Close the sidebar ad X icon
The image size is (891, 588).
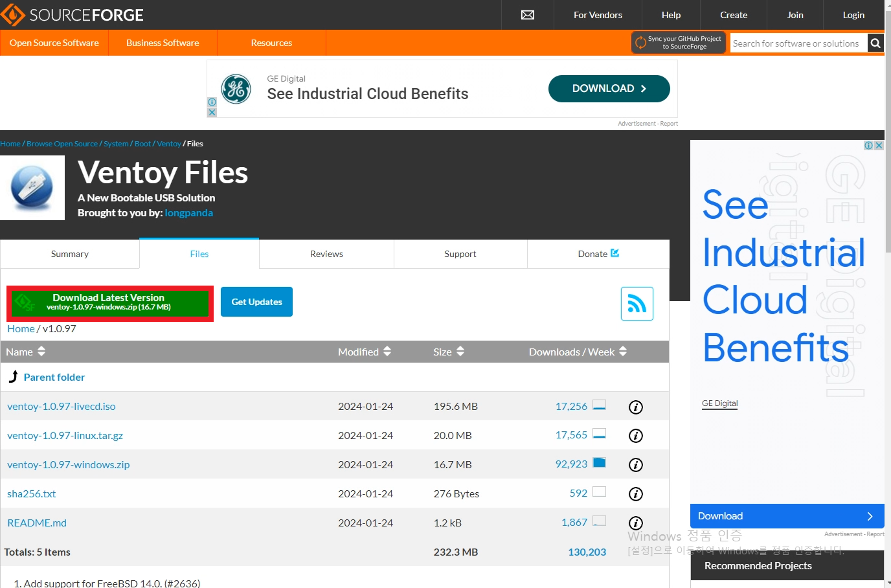click(x=879, y=145)
